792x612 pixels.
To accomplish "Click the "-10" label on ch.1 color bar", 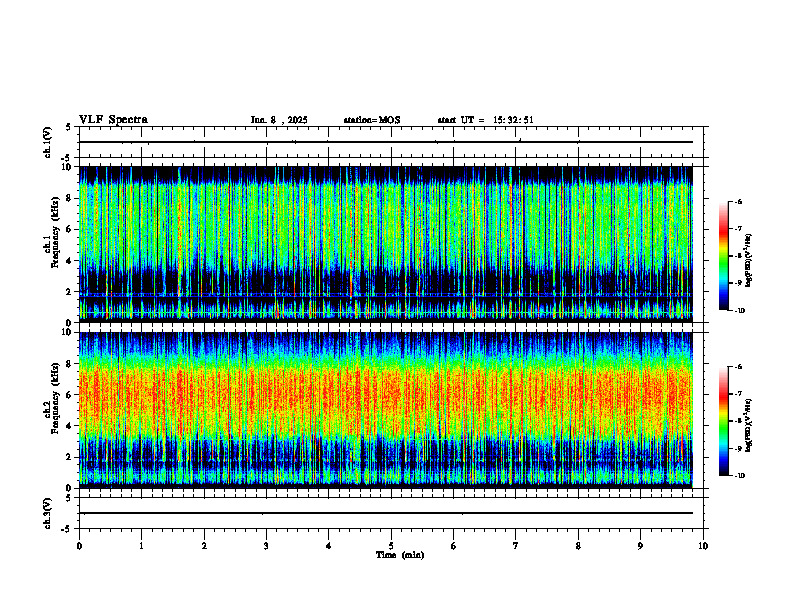I will (x=739, y=311).
